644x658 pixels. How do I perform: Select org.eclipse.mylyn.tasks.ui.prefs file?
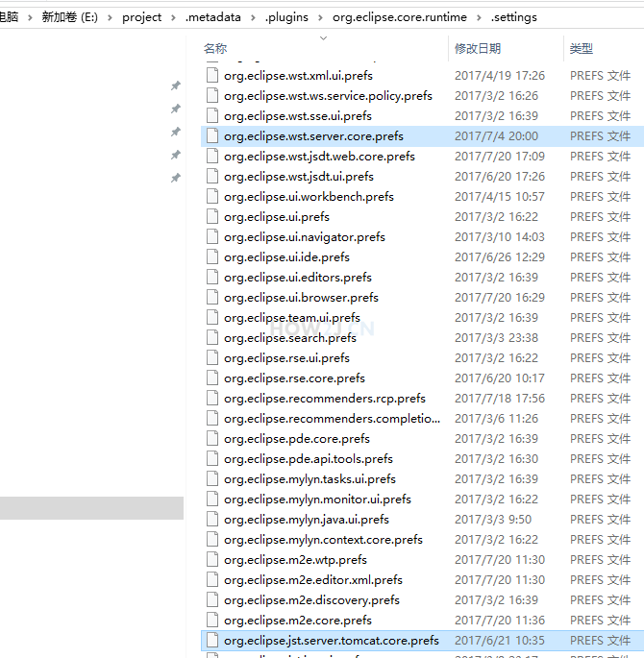[310, 479]
